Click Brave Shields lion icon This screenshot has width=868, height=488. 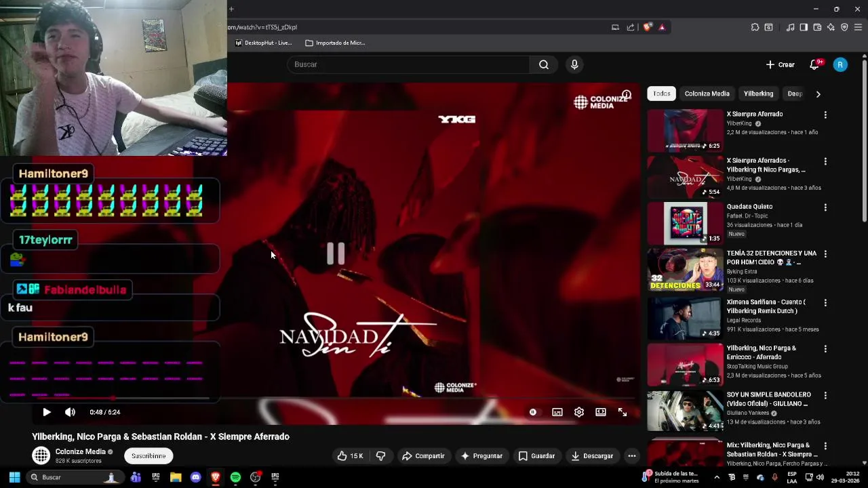648,27
